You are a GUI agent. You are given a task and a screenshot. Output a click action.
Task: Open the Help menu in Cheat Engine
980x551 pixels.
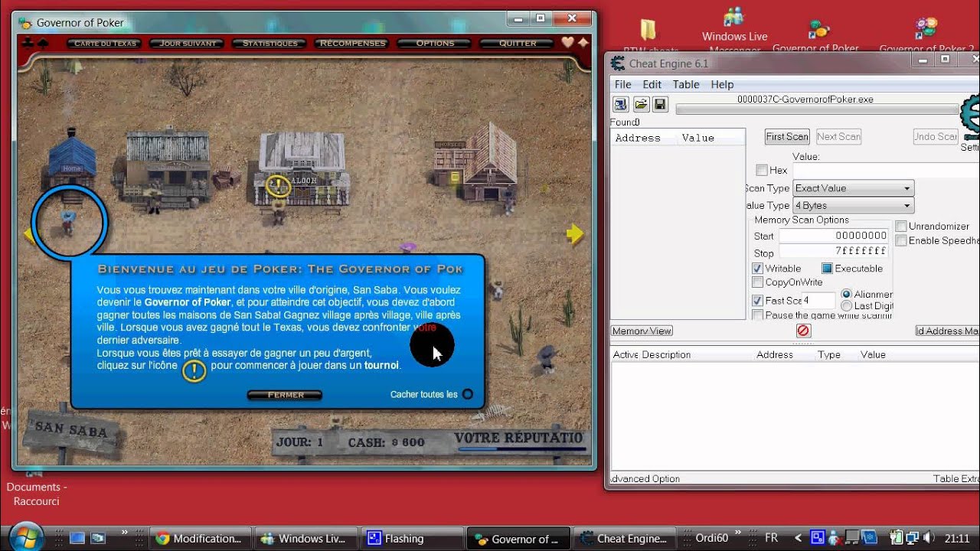pyautogui.click(x=722, y=84)
